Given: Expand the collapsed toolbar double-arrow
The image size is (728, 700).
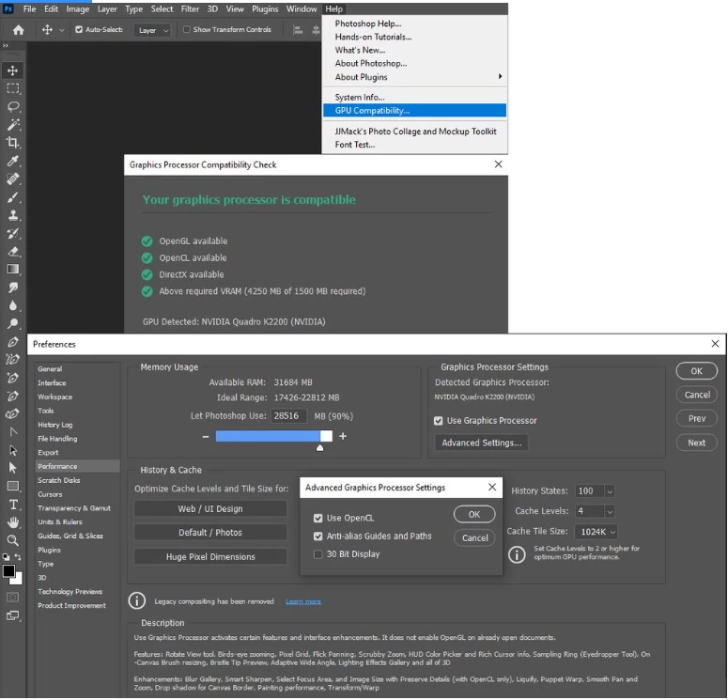Looking at the screenshot, I should pos(6,45).
